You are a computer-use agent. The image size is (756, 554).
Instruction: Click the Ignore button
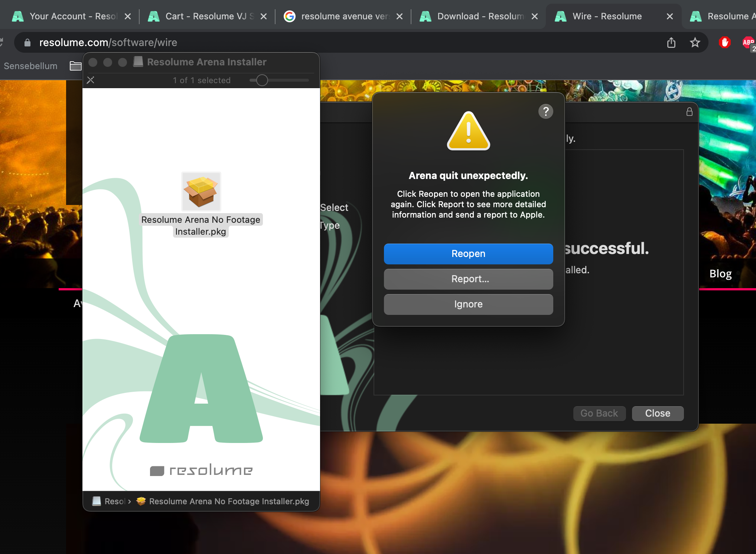point(468,304)
